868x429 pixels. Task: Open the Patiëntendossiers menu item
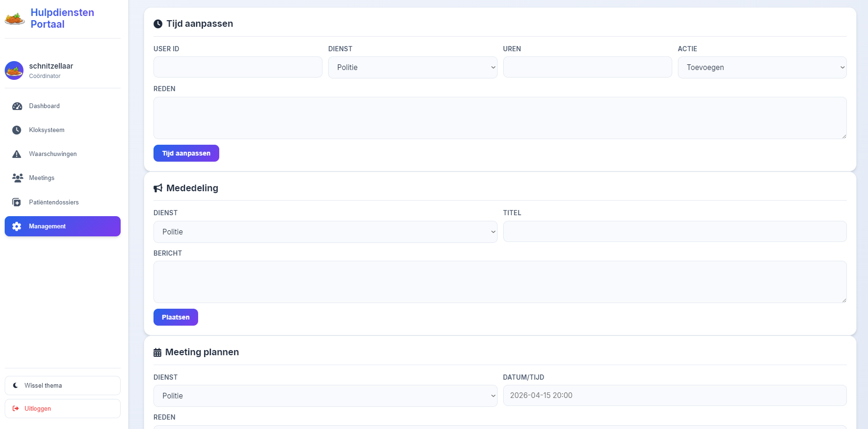(54, 203)
